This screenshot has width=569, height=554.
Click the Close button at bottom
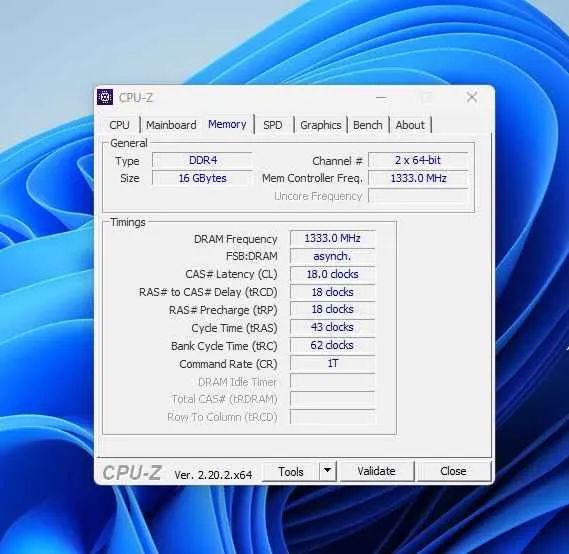coord(453,471)
